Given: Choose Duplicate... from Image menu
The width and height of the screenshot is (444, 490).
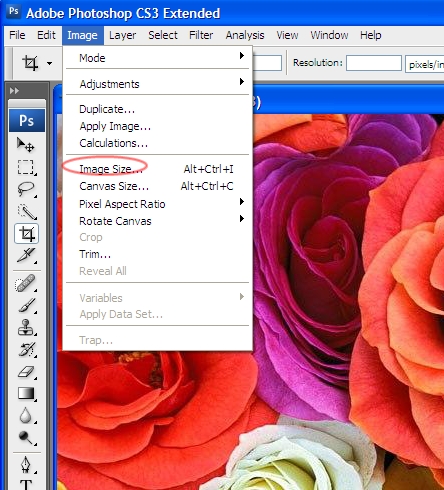Looking at the screenshot, I should pyautogui.click(x=157, y=109).
